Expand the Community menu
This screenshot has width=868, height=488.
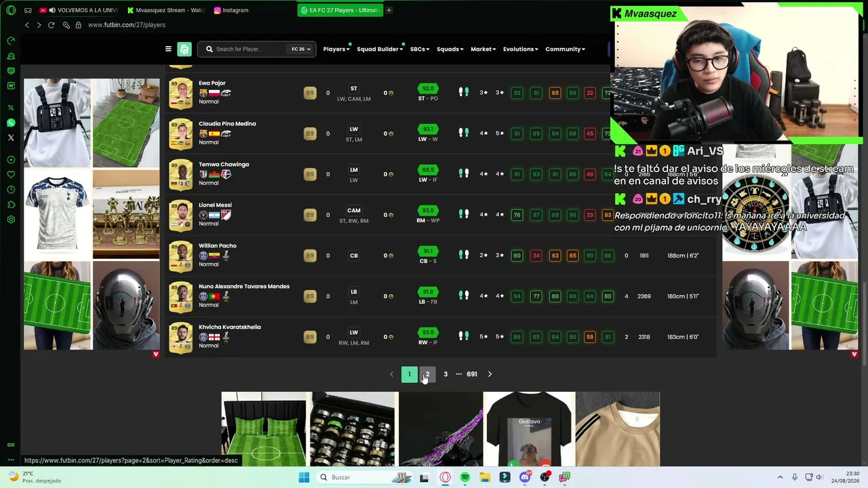click(x=565, y=49)
